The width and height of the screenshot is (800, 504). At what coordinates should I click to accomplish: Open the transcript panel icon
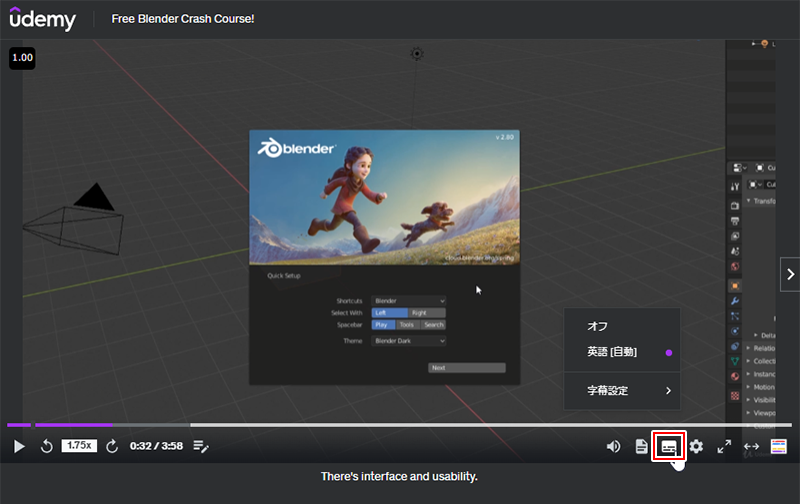641,446
